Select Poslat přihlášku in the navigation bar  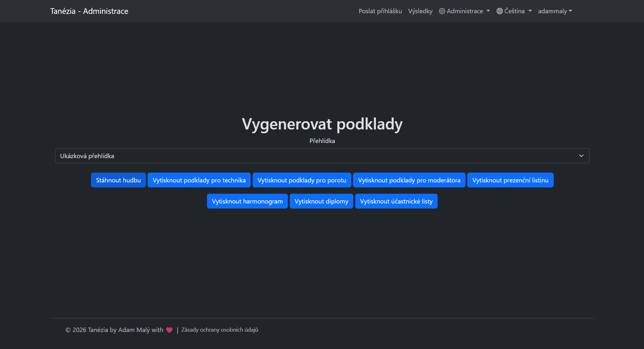(380, 11)
